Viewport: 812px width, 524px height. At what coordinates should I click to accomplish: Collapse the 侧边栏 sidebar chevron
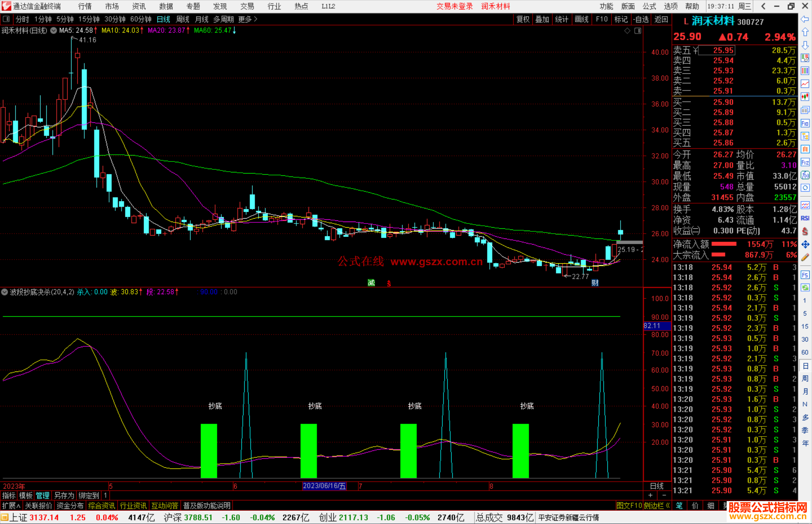tap(668, 506)
